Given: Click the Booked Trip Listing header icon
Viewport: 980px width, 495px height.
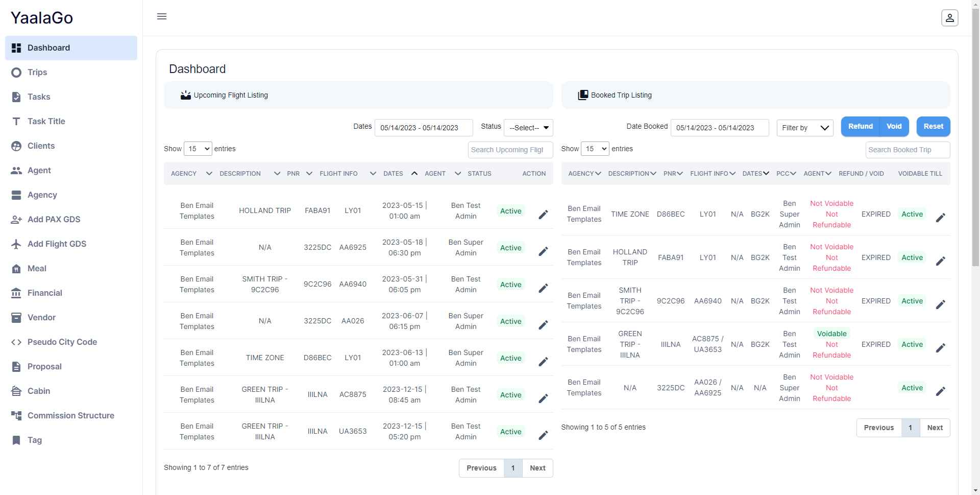Looking at the screenshot, I should (x=583, y=95).
